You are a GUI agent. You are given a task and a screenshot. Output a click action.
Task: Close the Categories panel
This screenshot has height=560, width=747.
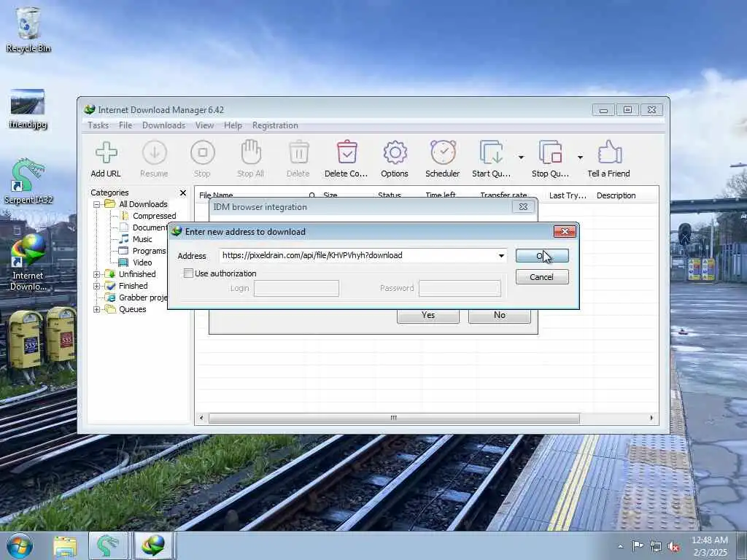pyautogui.click(x=183, y=192)
